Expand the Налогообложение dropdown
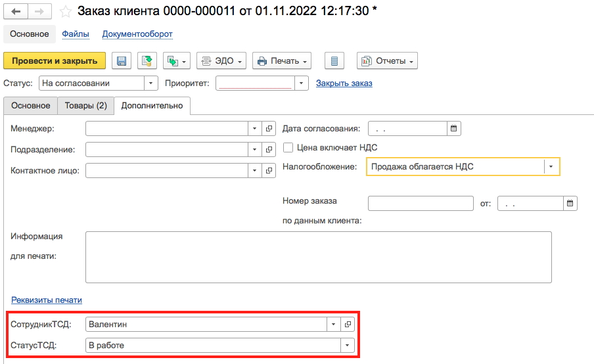The width and height of the screenshot is (594, 364). pyautogui.click(x=551, y=167)
